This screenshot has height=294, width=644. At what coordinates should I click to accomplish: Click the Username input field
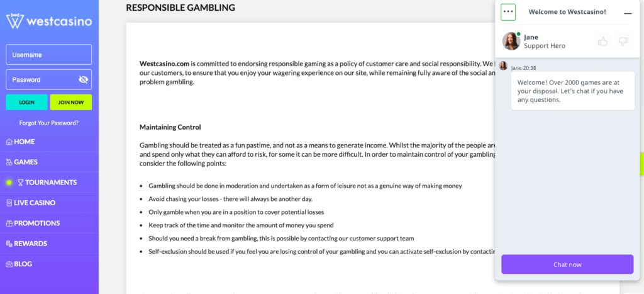pos(48,55)
